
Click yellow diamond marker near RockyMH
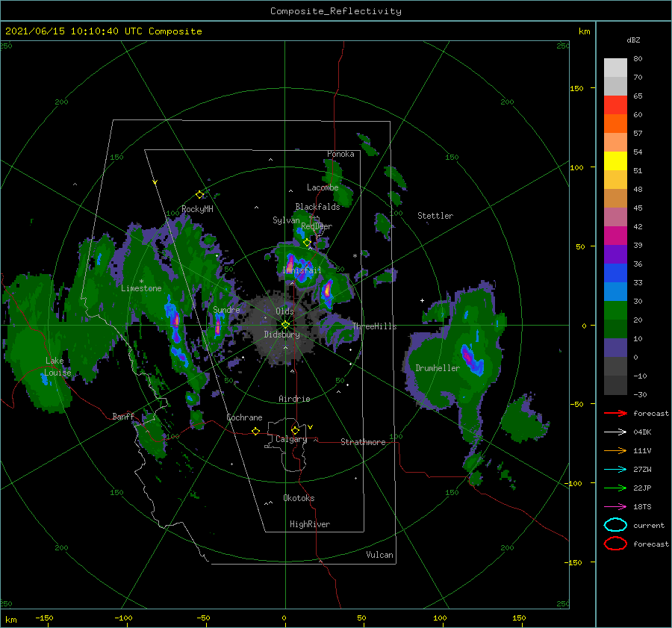point(199,195)
